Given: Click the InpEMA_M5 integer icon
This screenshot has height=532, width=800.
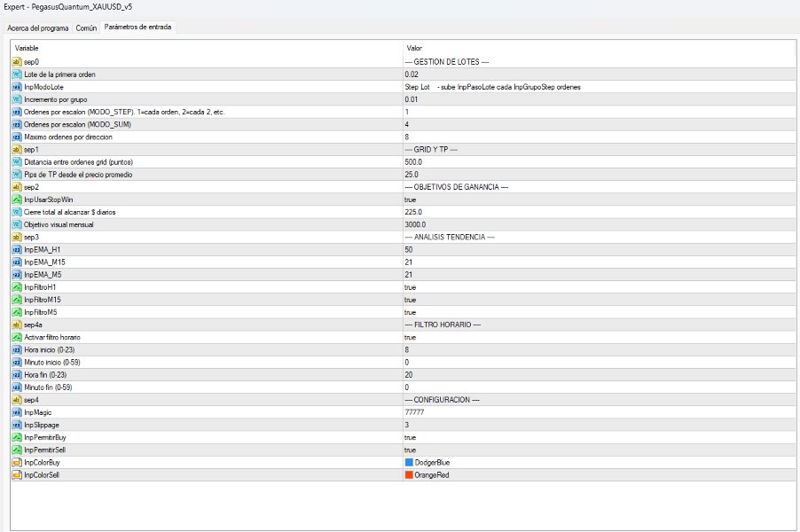Looking at the screenshot, I should (17, 274).
